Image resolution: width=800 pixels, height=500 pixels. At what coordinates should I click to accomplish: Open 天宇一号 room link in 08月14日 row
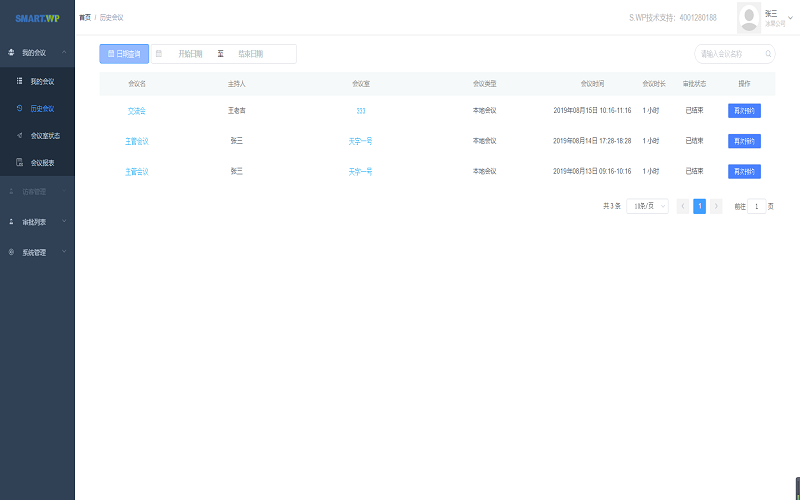pos(360,141)
